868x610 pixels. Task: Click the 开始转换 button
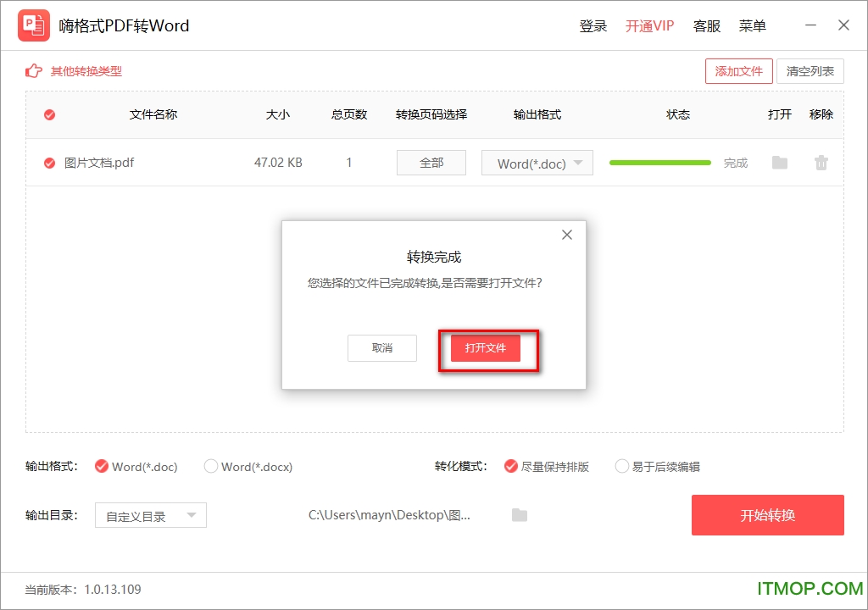(x=767, y=515)
